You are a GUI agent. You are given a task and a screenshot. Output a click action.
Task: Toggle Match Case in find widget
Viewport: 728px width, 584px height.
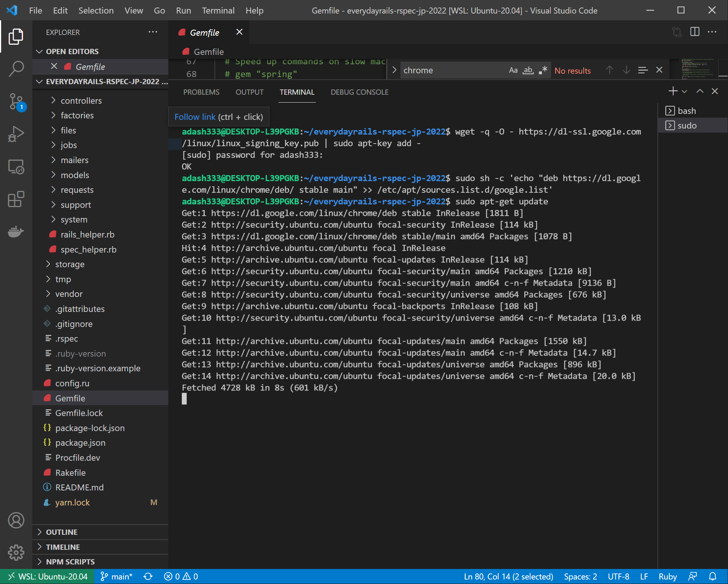point(513,70)
